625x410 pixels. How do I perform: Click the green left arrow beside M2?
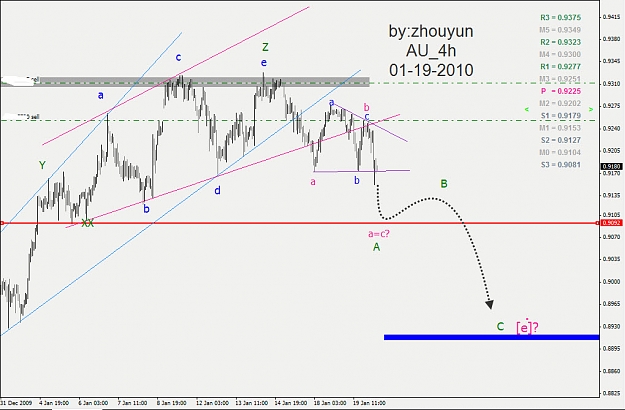click(x=527, y=109)
